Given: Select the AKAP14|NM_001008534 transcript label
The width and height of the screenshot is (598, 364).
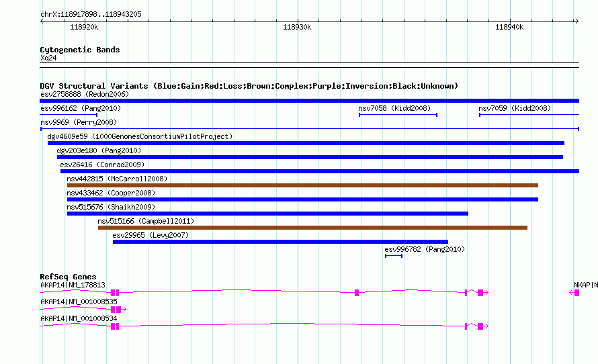Looking at the screenshot, I should (x=79, y=318).
